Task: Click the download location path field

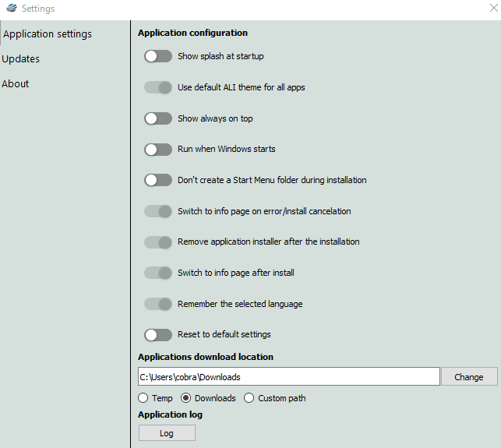Action: [x=289, y=376]
